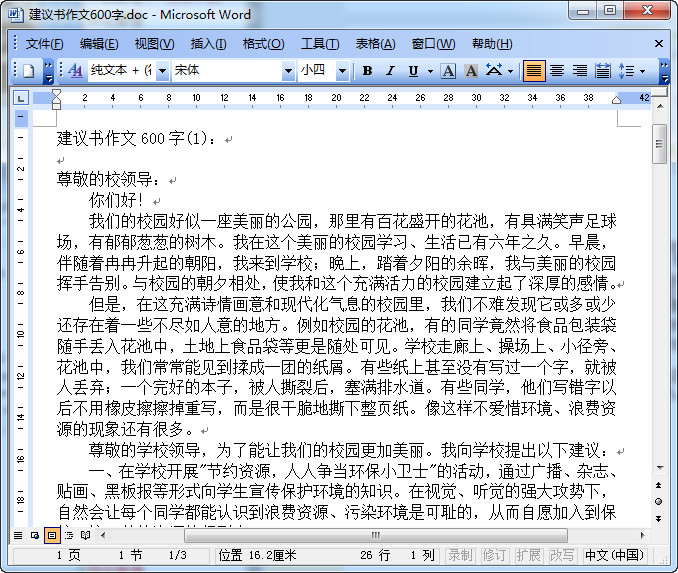Select justify (align both sides) alignment
This screenshot has height=573, width=678.
[534, 71]
